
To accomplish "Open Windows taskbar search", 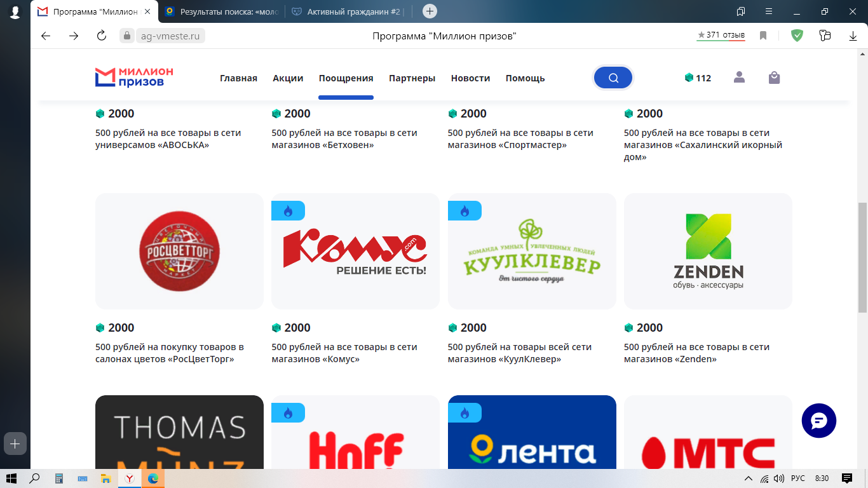I will click(35, 478).
